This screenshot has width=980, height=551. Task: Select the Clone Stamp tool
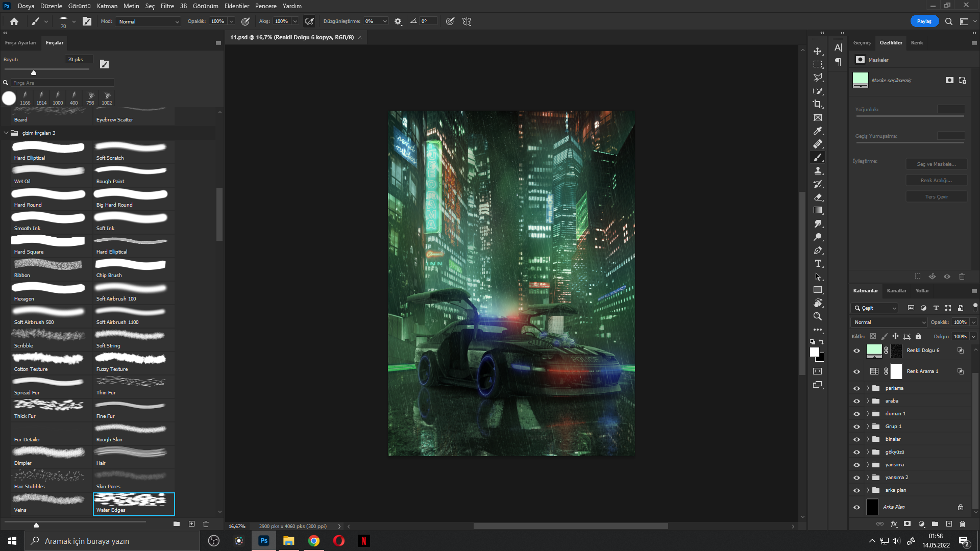tap(818, 170)
